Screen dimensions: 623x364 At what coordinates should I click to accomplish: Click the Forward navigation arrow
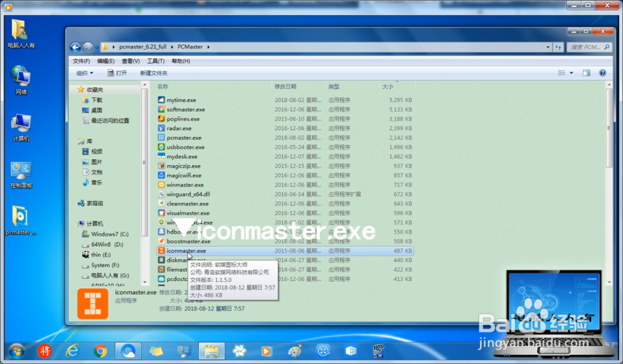[88, 47]
